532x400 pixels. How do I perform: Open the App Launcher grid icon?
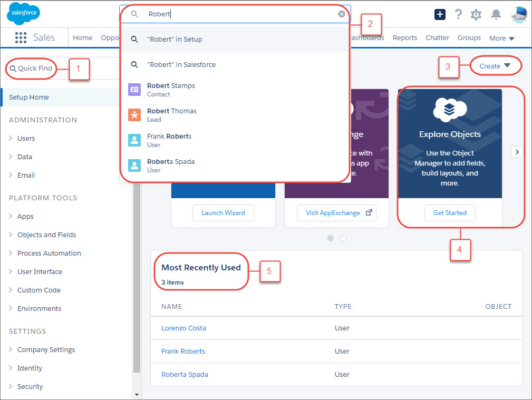(x=21, y=37)
